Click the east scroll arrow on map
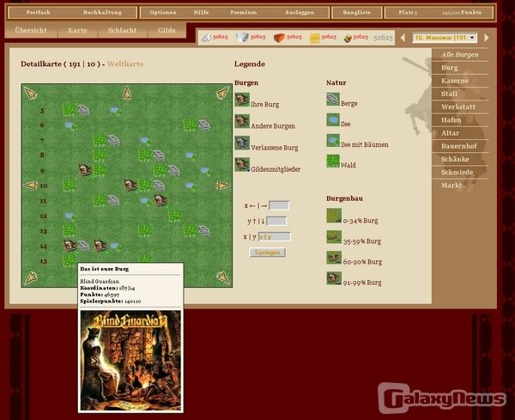The image size is (515, 420). point(222,186)
